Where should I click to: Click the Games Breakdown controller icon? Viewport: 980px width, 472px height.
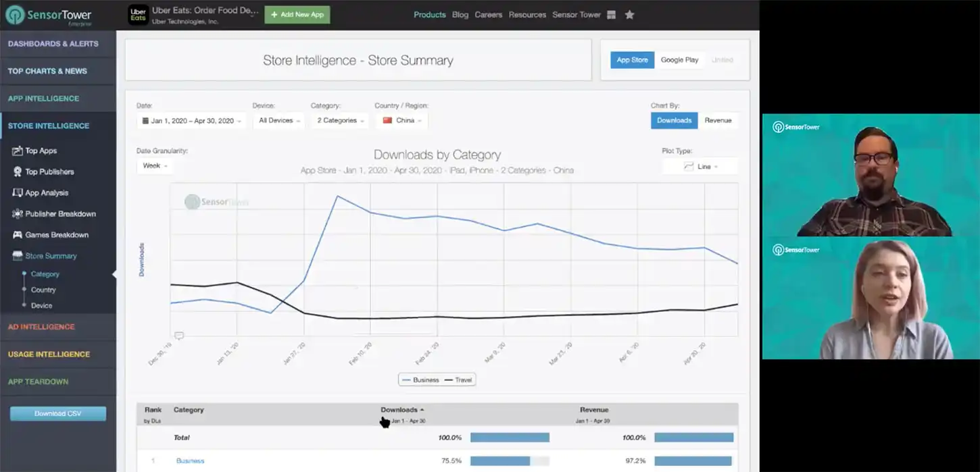pyautogui.click(x=18, y=235)
